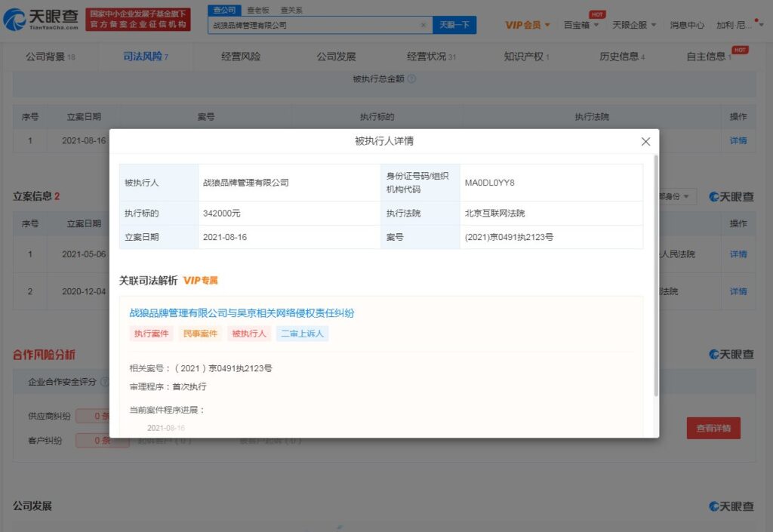Click the 合作风险分析 heading
Screen dimensions: 773x532
[44, 355]
